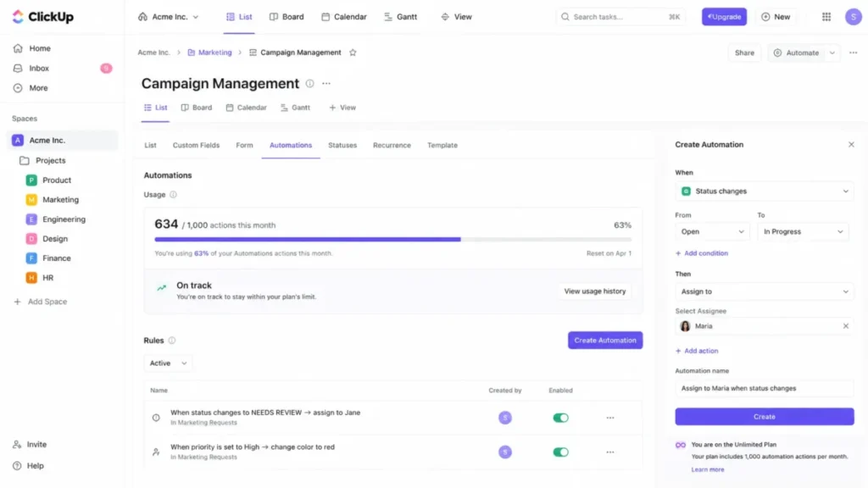The height and width of the screenshot is (488, 868).
Task: Open the Design space icon
Action: 31,238
